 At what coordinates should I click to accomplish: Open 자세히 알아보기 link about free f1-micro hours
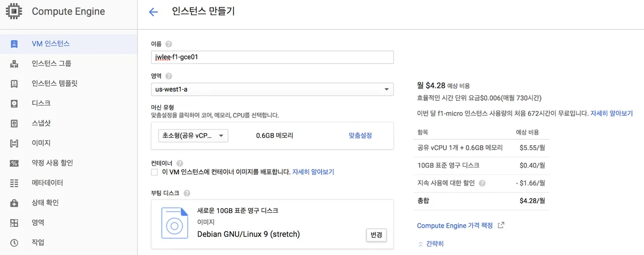[611, 114]
